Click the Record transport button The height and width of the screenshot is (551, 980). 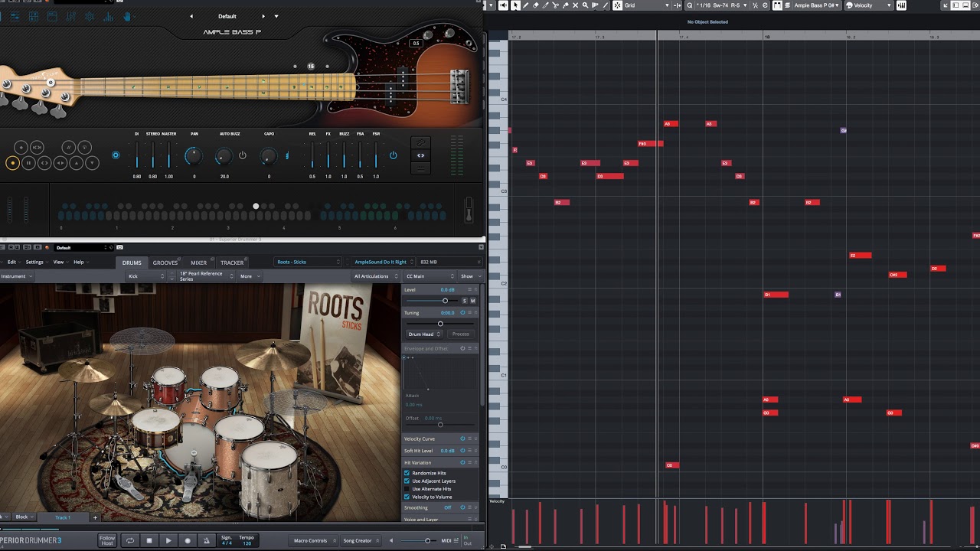188,540
